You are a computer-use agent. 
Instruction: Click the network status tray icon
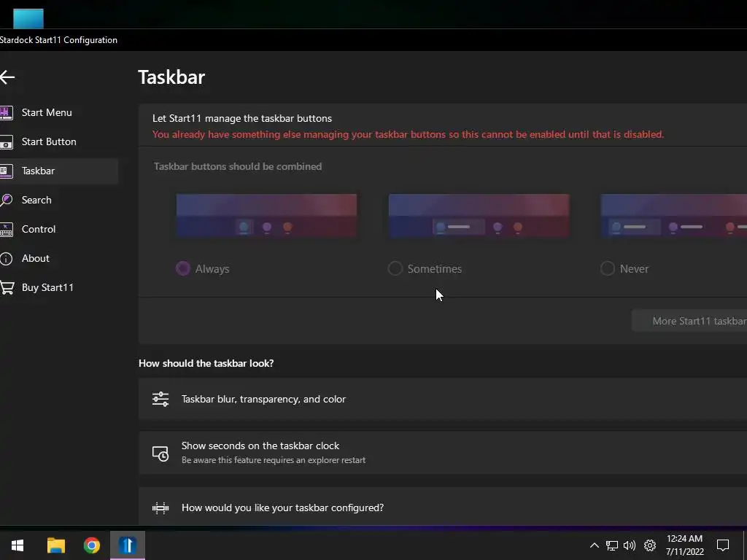[x=612, y=545]
